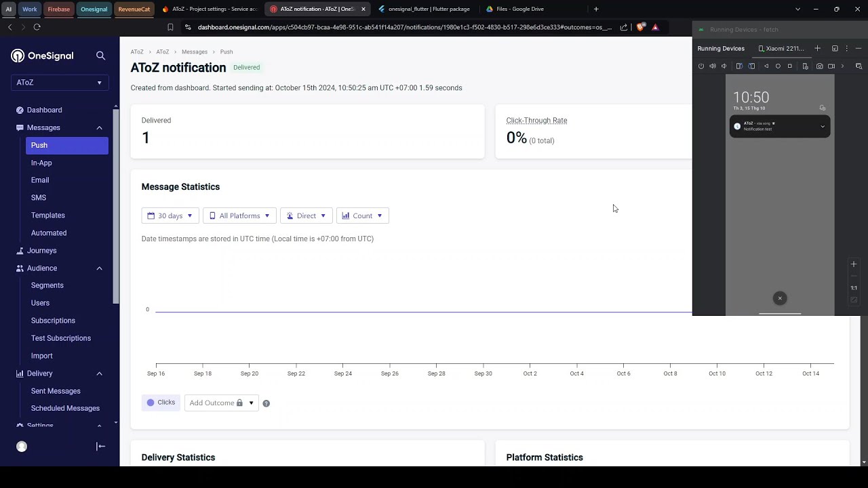Collapse the Delivery section in sidebar

tap(99, 373)
